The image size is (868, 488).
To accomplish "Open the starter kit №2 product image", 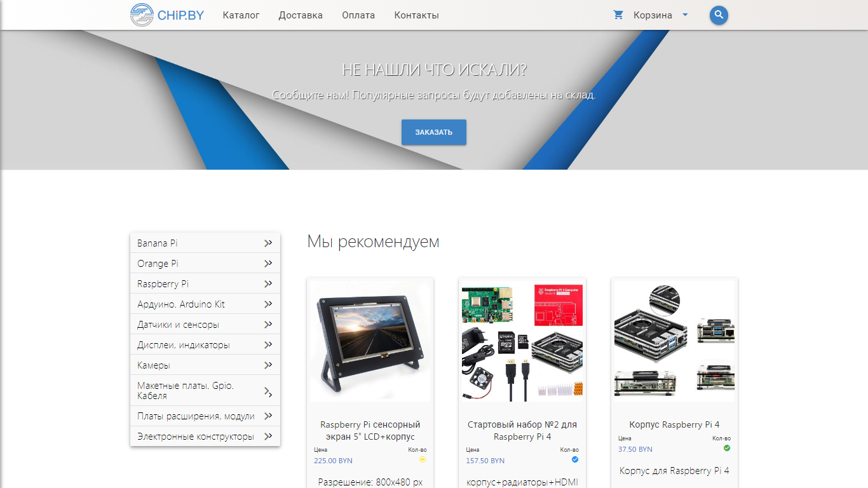I will [x=522, y=341].
